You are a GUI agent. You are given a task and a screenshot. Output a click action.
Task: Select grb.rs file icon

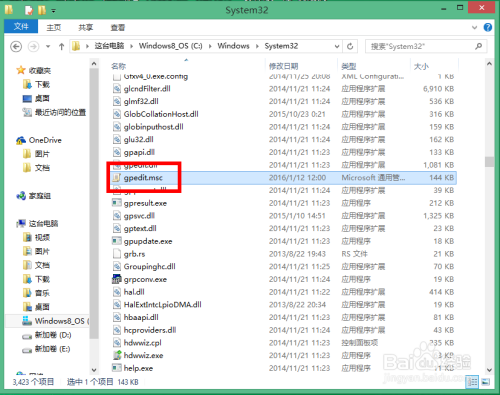click(116, 254)
